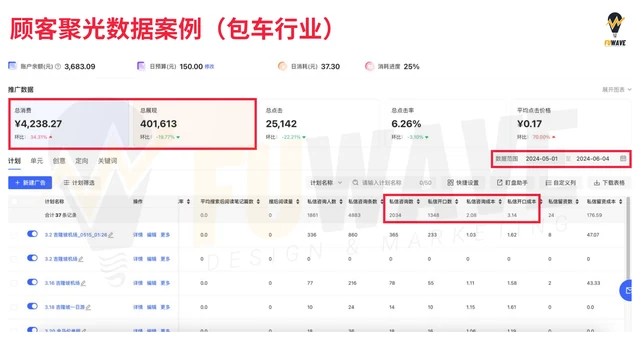Click the 176.59 total 私信留资成本 cell
Image resolution: width=640 pixels, height=360 pixels.
[594, 215]
